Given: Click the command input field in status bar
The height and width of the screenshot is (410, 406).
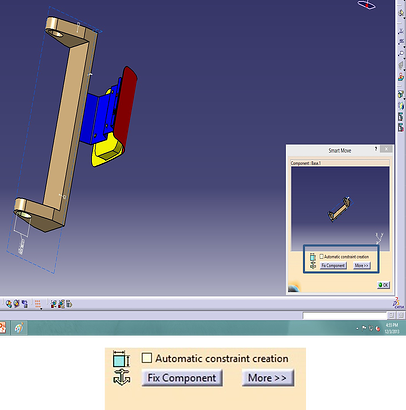Looking at the screenshot, I should [x=345, y=315].
